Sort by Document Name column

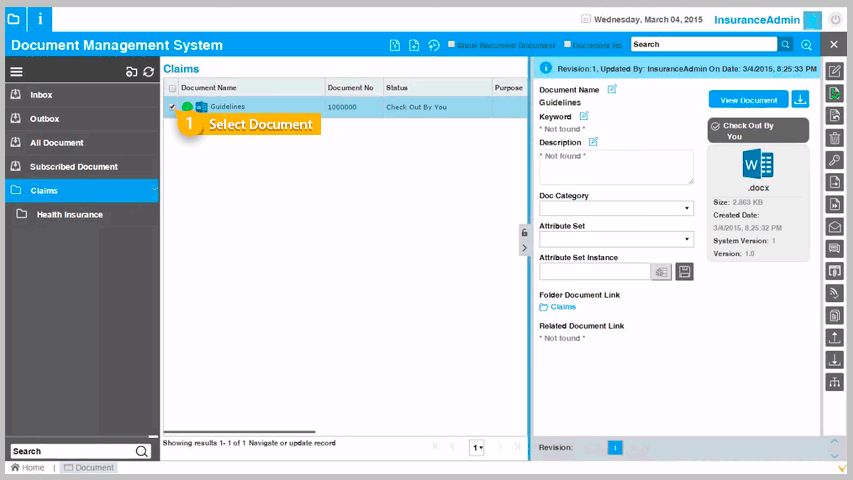pyautogui.click(x=208, y=88)
